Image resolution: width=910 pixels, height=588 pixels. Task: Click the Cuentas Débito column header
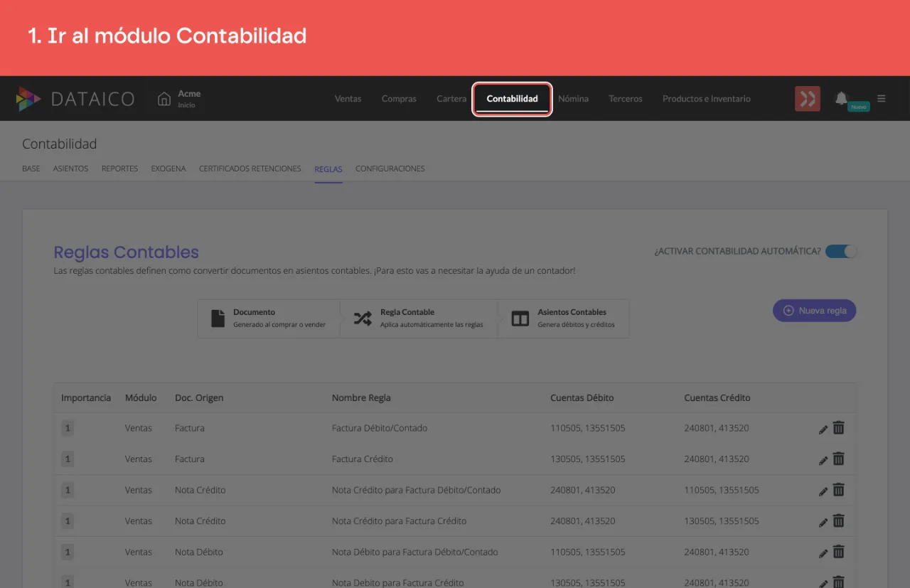(x=582, y=398)
